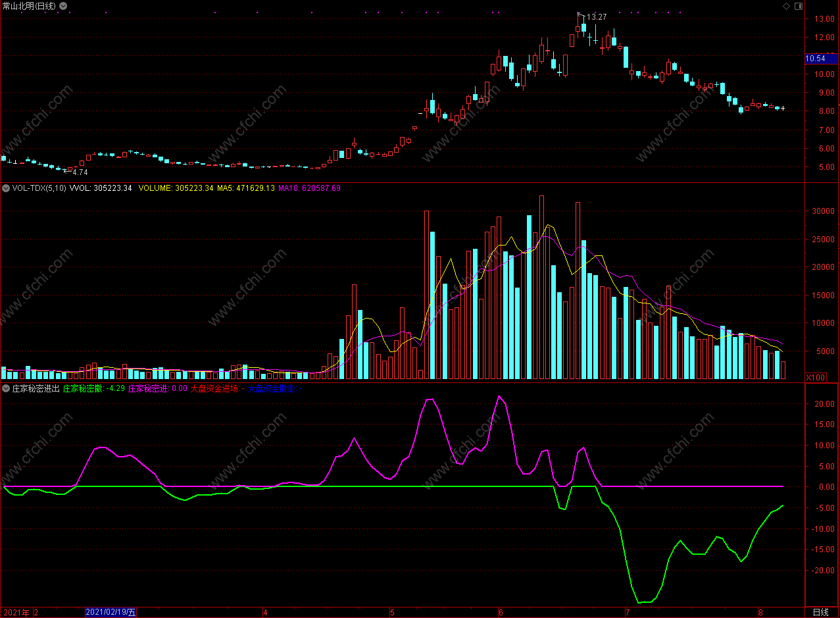Click the -20.00 indicator axis label
Image resolution: width=840 pixels, height=618 pixels.
coord(824,571)
